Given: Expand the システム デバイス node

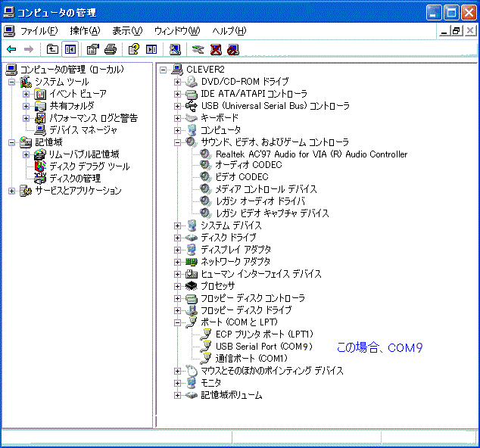Looking at the screenshot, I should tap(177, 226).
